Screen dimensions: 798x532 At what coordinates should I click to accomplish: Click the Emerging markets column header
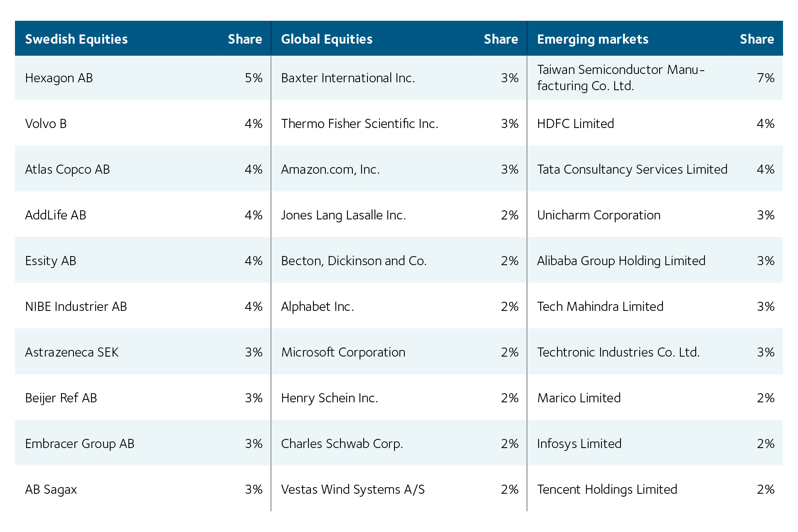tap(593, 39)
